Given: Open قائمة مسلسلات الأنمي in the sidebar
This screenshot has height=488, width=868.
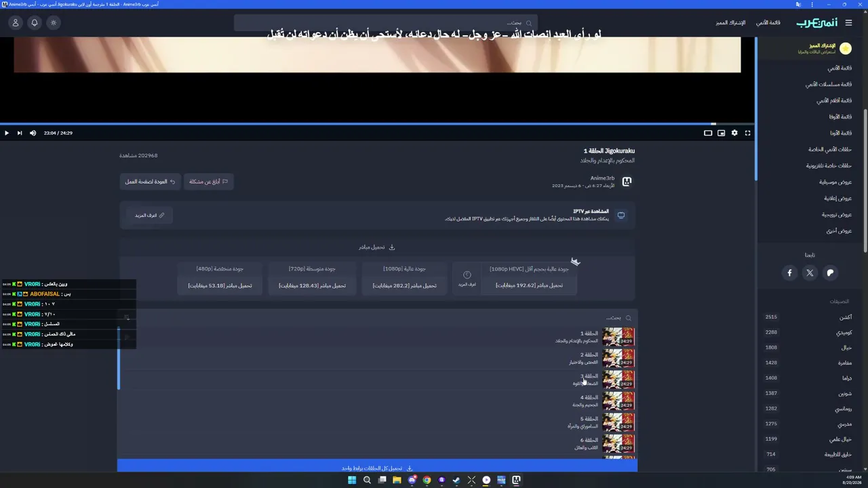Looking at the screenshot, I should tap(829, 84).
